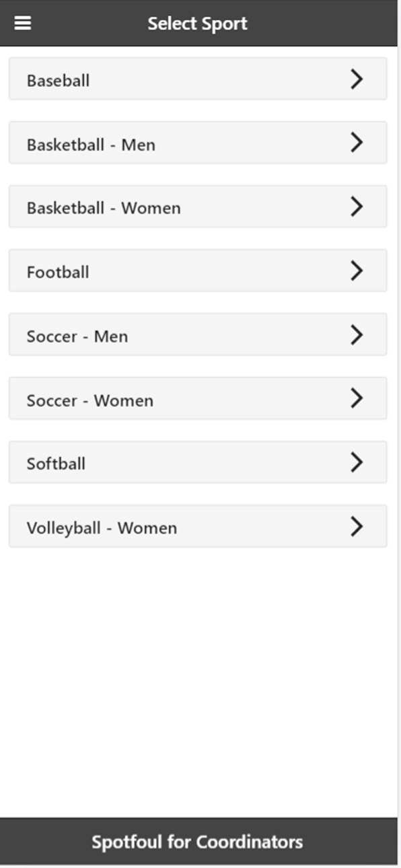Click the vertical scrollbar on right edge

click(x=399, y=434)
